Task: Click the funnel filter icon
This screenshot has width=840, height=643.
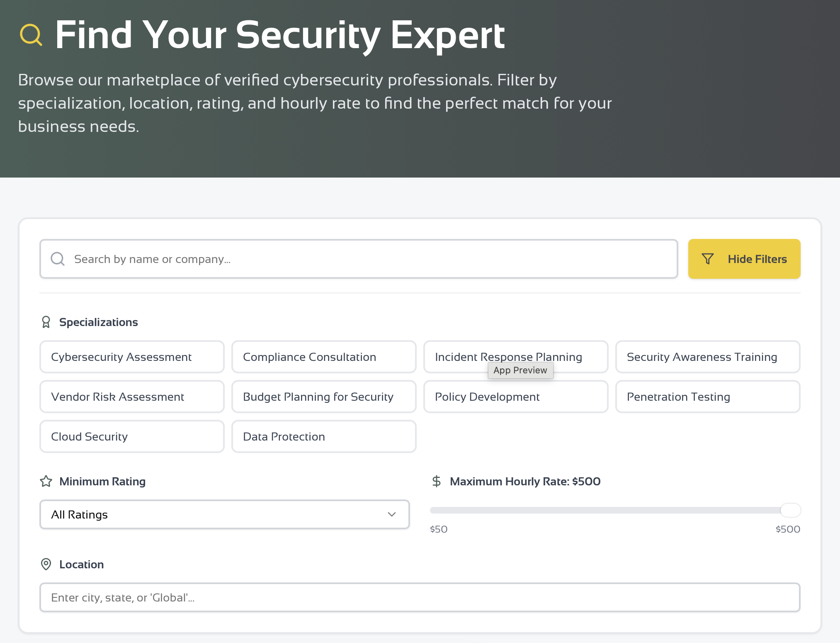Action: pyautogui.click(x=708, y=259)
